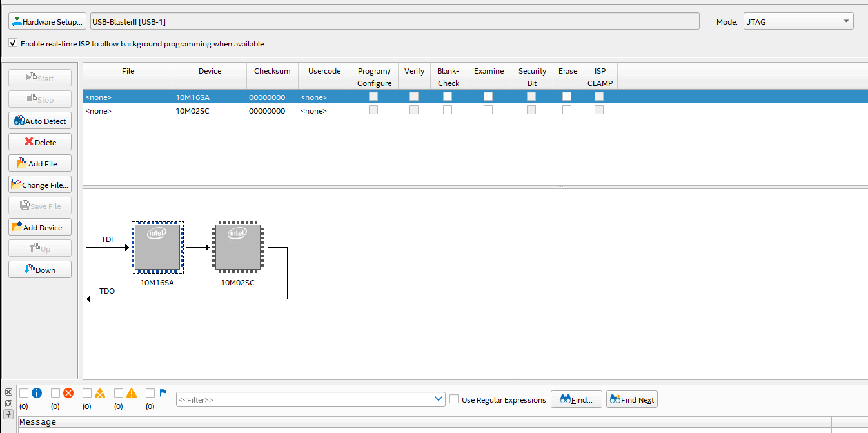
Task: Check the box beside the Error filter
Action: point(55,392)
